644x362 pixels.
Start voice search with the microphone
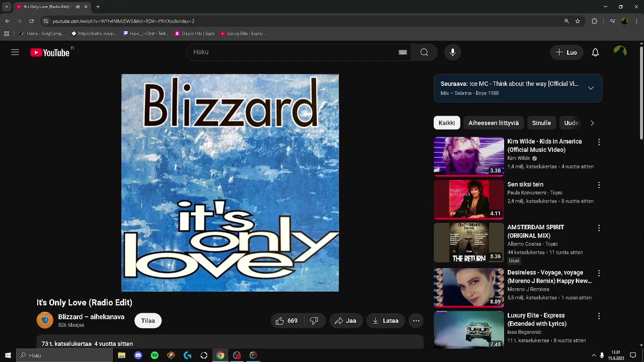point(453,52)
